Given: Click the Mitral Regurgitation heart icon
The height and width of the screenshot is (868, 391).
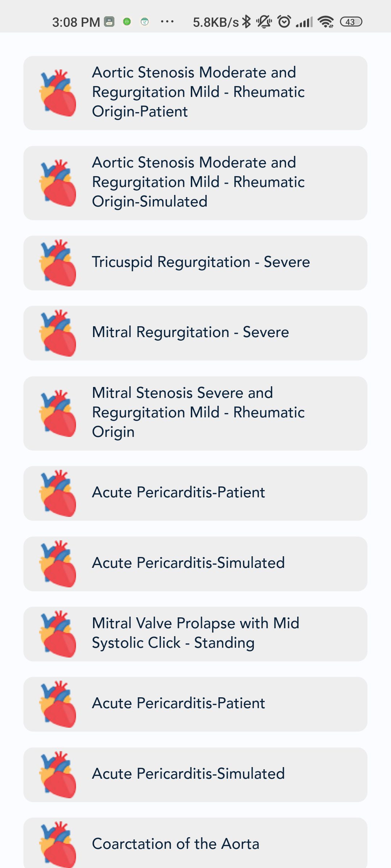Looking at the screenshot, I should point(58,333).
